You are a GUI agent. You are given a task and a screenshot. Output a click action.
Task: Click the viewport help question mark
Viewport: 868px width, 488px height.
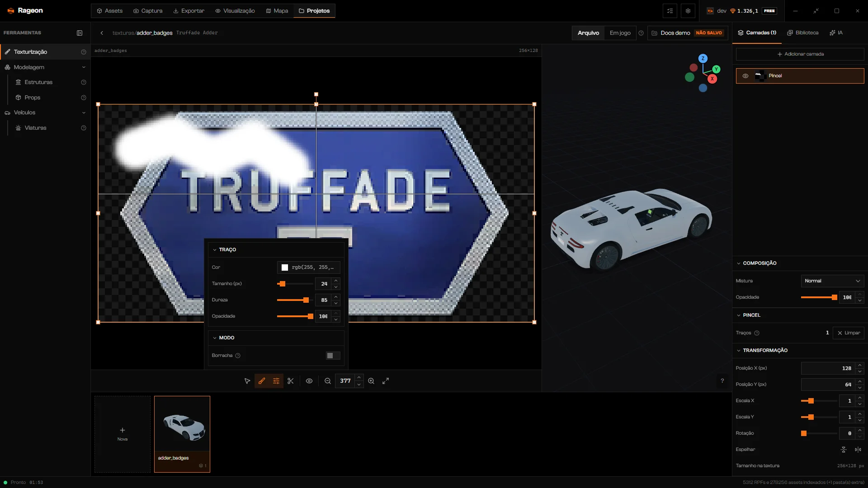coord(722,381)
